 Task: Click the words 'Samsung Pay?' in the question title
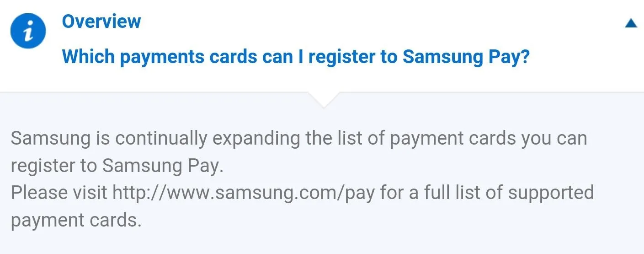pos(466,57)
